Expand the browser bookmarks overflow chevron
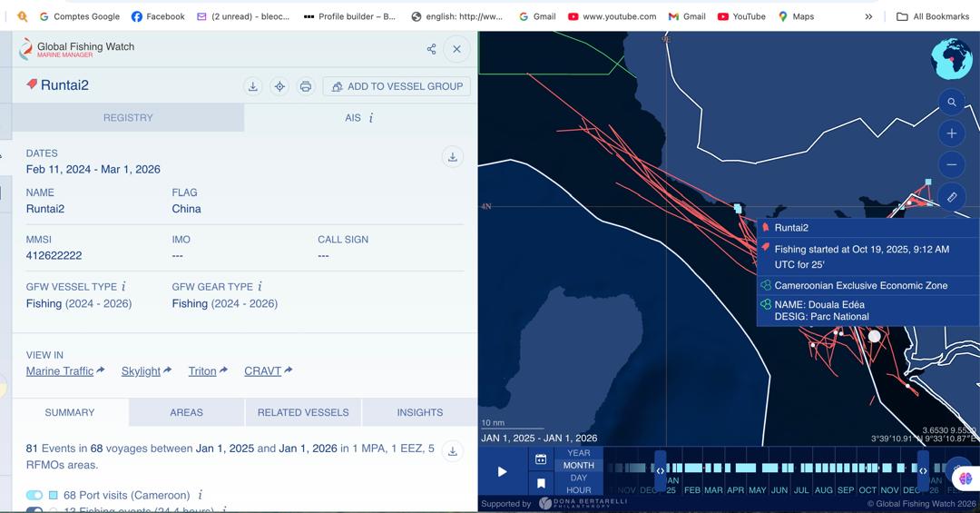Viewport: 980px width, 513px height. coord(868,16)
